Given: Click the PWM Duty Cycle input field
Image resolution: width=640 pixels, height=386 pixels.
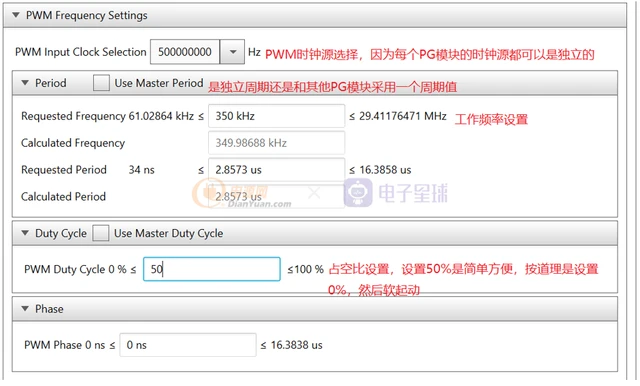Looking at the screenshot, I should 211,269.
